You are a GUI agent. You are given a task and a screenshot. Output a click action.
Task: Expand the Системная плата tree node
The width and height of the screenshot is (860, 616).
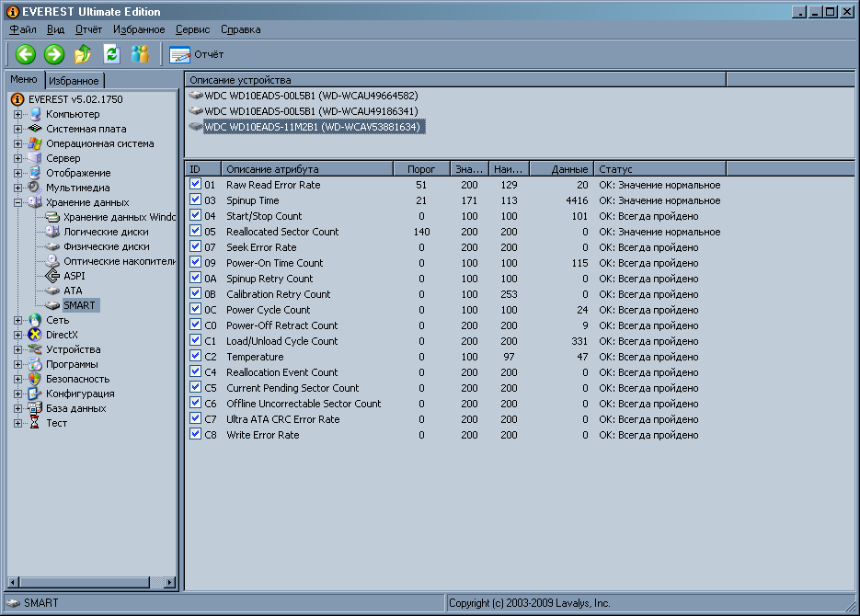point(18,130)
